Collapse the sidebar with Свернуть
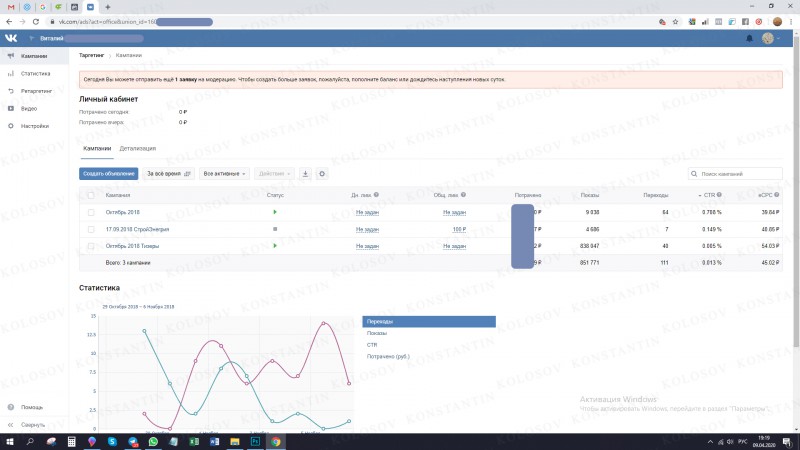This screenshot has width=800, height=450. coord(34,424)
